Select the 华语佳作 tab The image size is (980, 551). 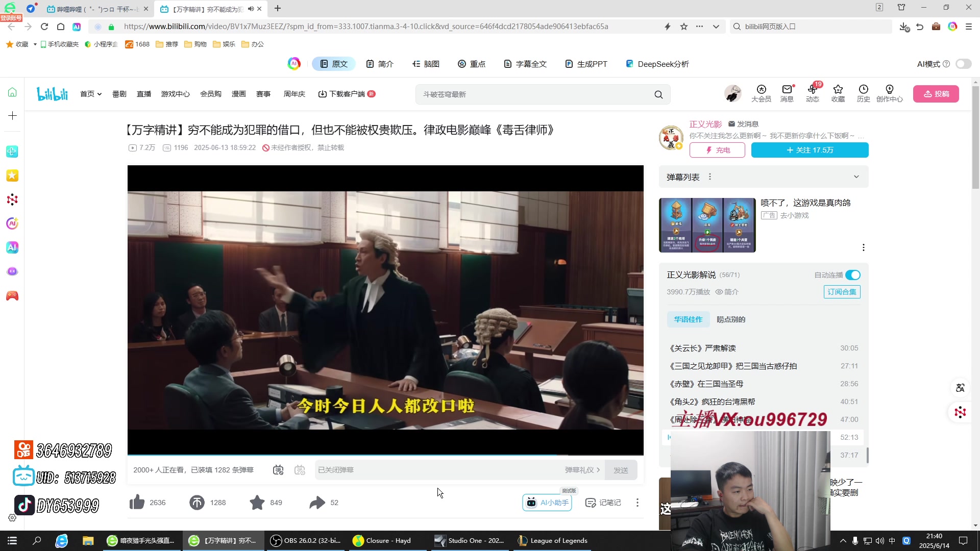click(x=688, y=319)
